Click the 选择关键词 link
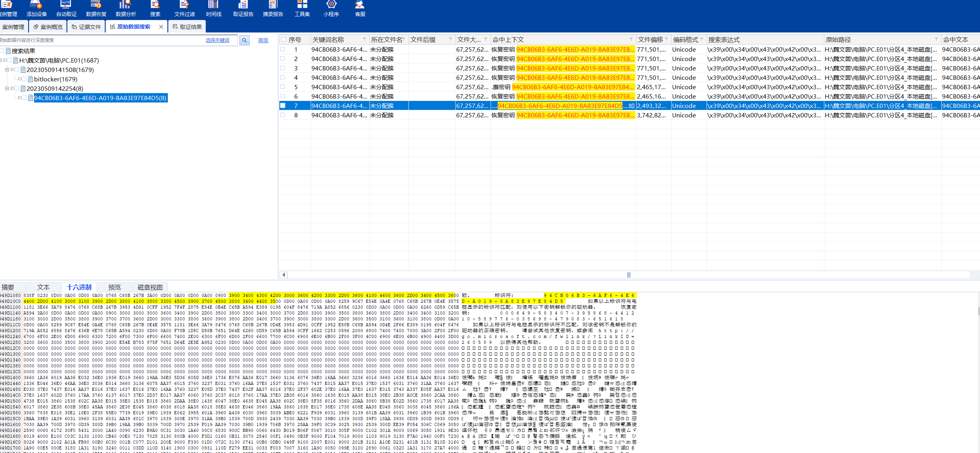980x453 pixels. (218, 40)
